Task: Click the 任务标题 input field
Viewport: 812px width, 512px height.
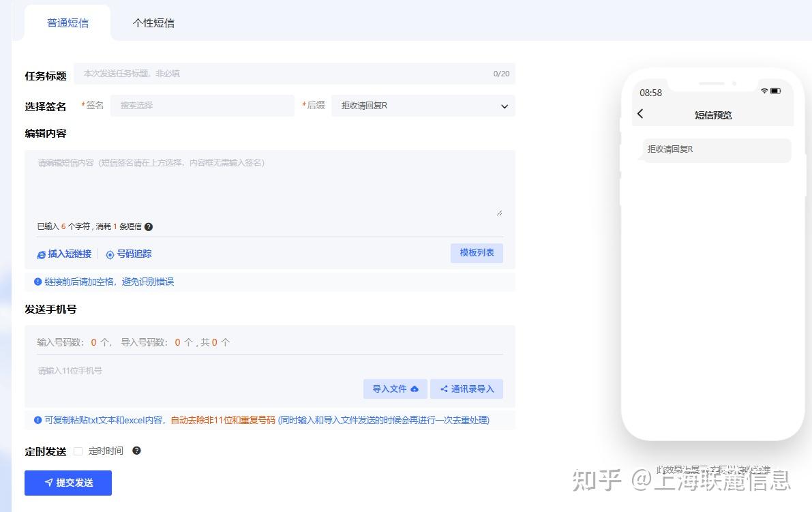Action: 294,74
